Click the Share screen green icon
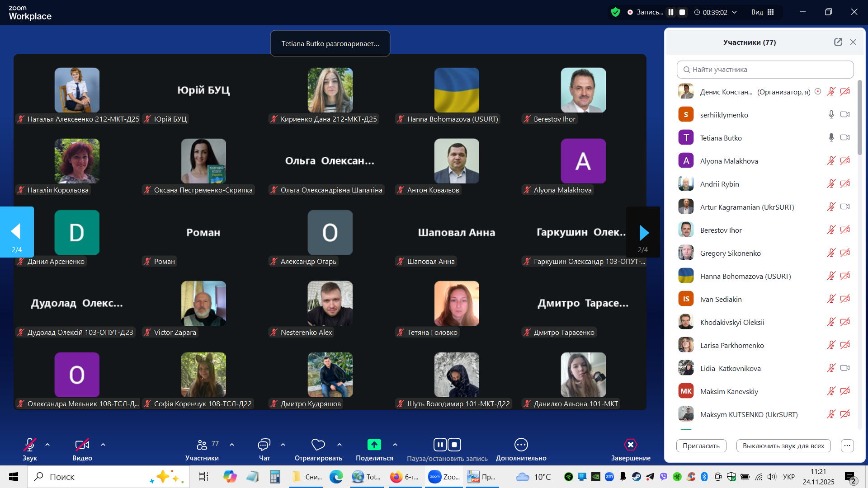868x488 pixels. (x=374, y=445)
